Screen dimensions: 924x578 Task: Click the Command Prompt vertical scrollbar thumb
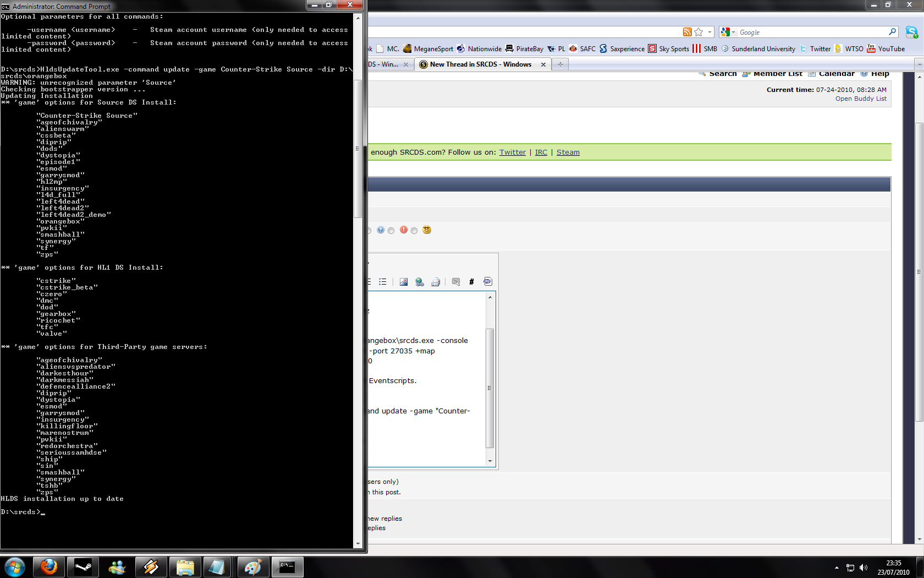point(358,149)
